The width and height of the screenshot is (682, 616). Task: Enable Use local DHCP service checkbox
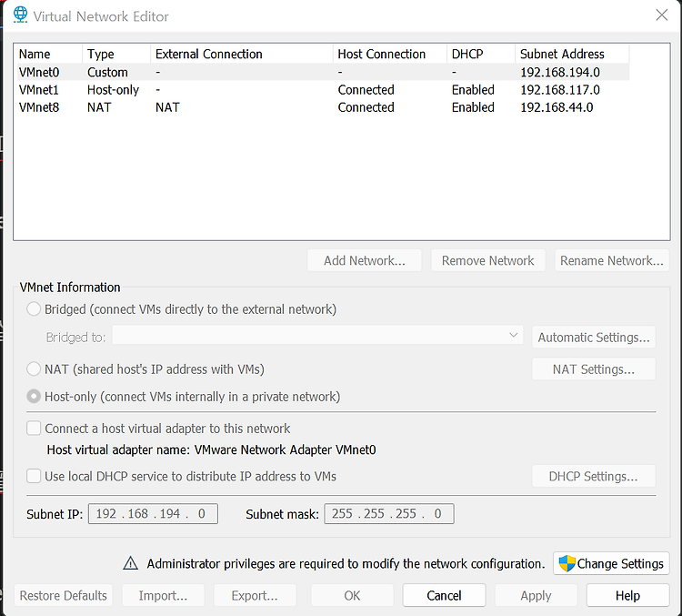tap(34, 476)
